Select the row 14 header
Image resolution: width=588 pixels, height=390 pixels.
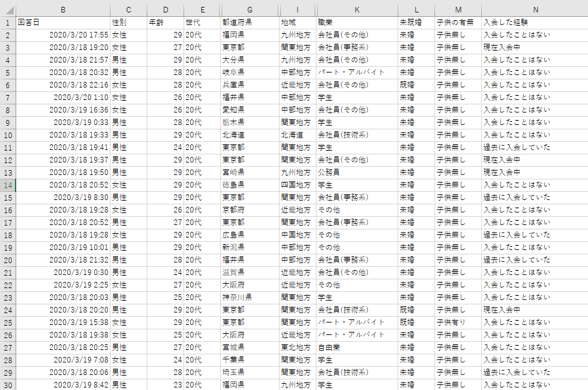[x=7, y=185]
